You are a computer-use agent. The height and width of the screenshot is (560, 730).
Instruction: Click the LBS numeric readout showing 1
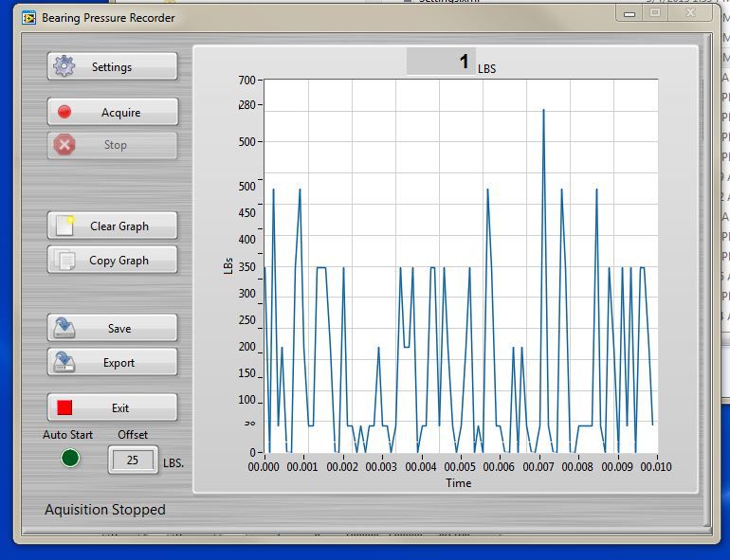[x=441, y=61]
